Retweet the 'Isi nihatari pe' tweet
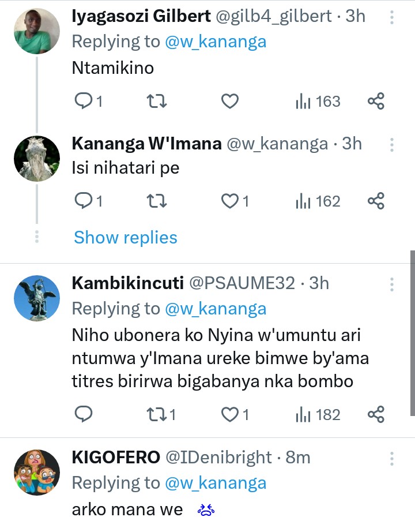This screenshot has height=532, width=415. (157, 201)
